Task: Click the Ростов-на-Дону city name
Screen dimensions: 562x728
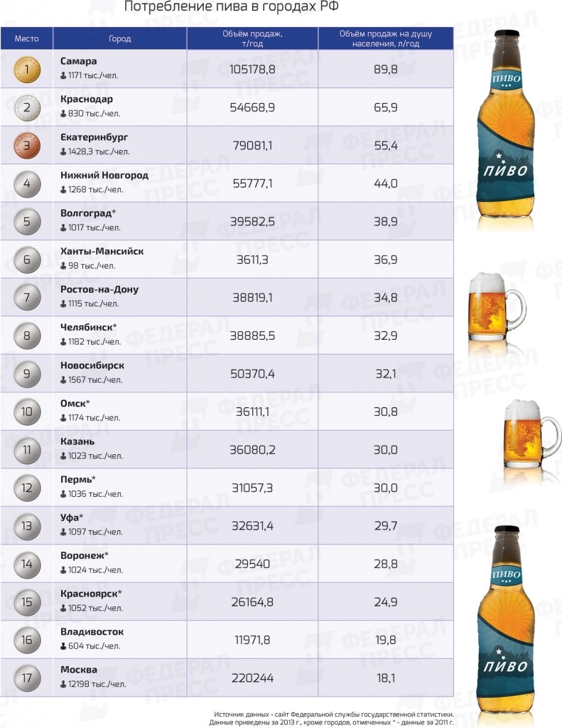Action: coord(99,289)
